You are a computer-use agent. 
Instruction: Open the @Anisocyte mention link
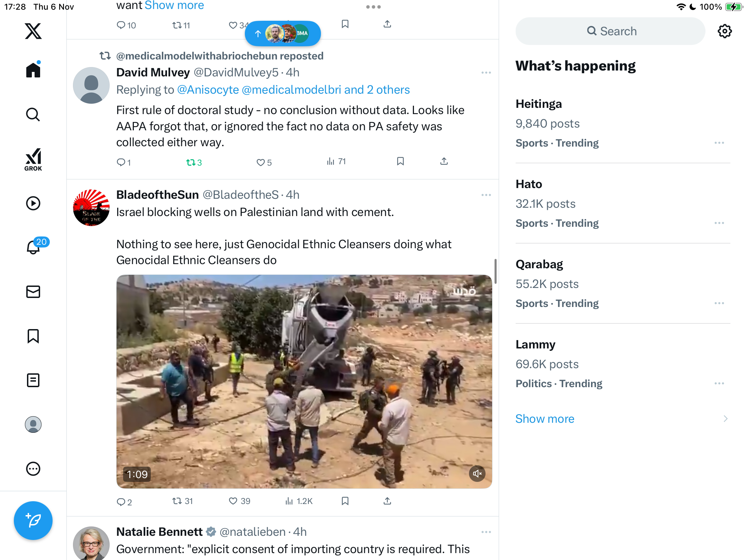point(208,90)
